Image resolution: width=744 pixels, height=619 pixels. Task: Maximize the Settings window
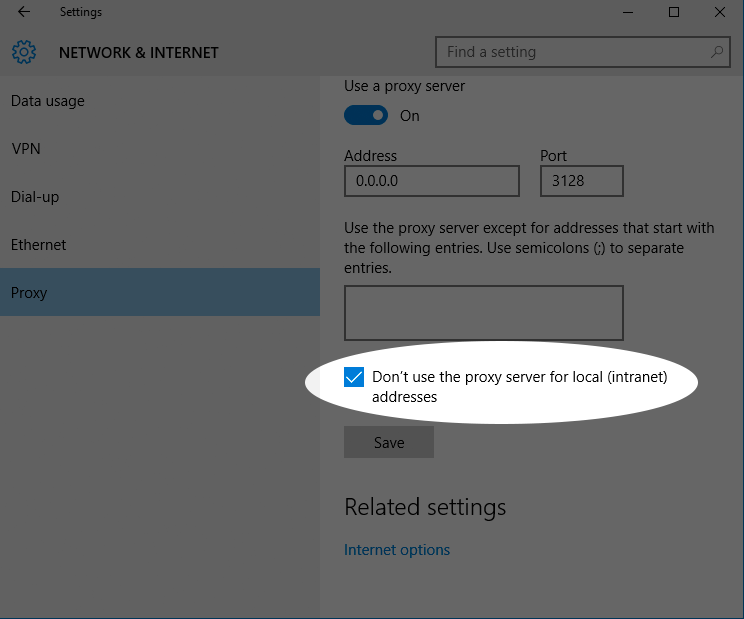(674, 12)
